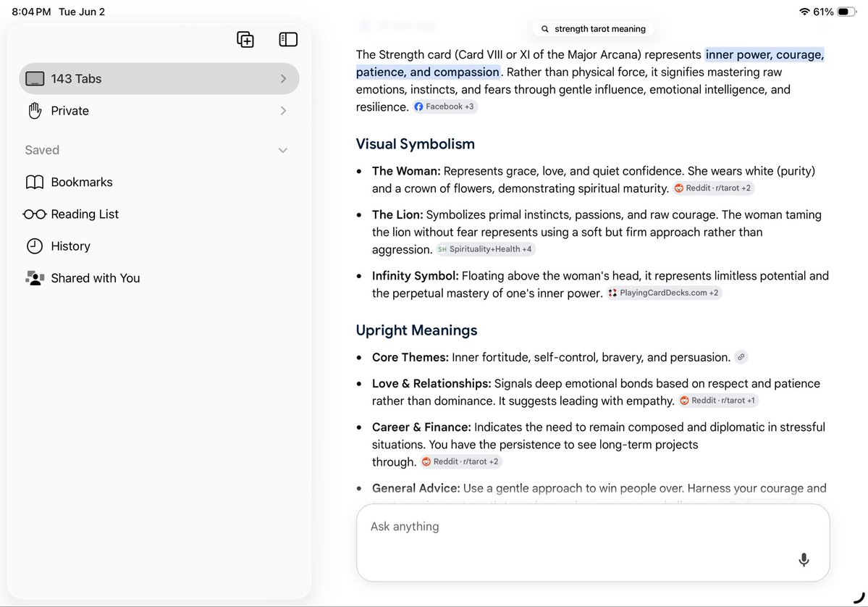Open the Facebook +3 source chip
Viewport: 868px width, 607px height.
444,106
